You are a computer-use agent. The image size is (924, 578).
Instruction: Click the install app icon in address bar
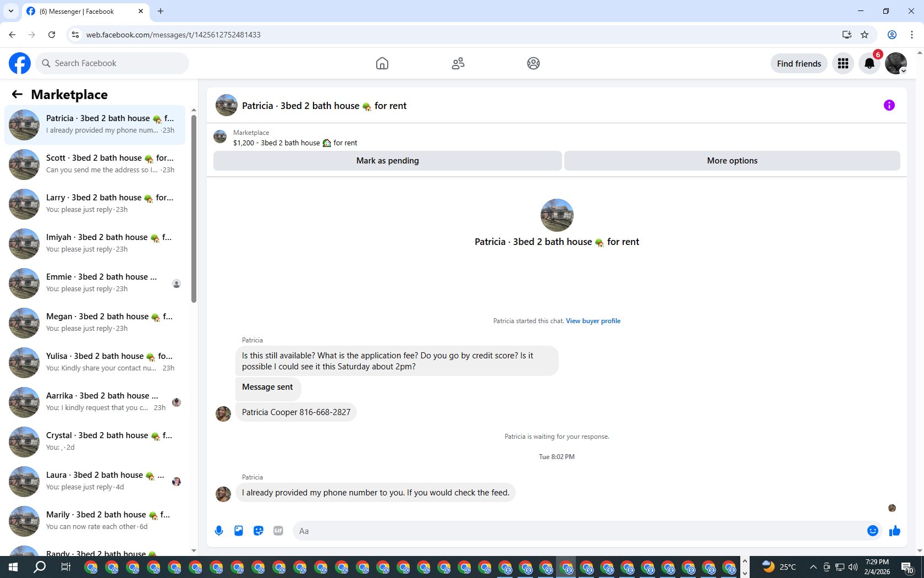click(846, 35)
